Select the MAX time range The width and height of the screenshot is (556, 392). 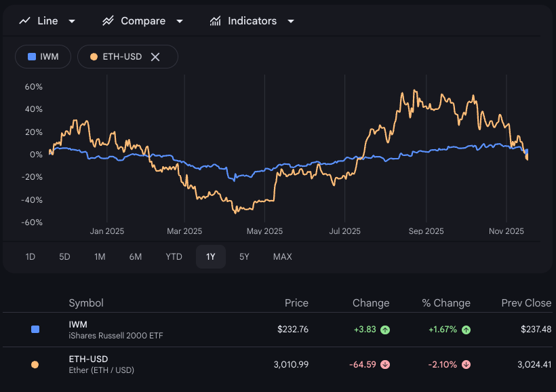(x=283, y=256)
